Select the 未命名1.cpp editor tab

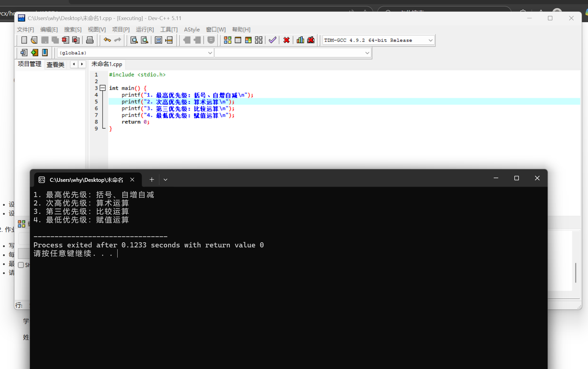pyautogui.click(x=107, y=64)
